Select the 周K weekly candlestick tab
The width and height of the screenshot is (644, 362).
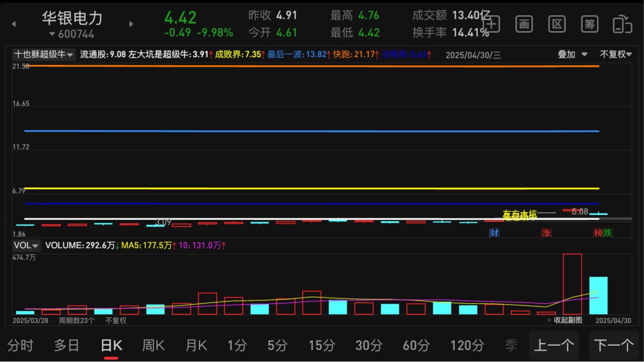(x=153, y=346)
